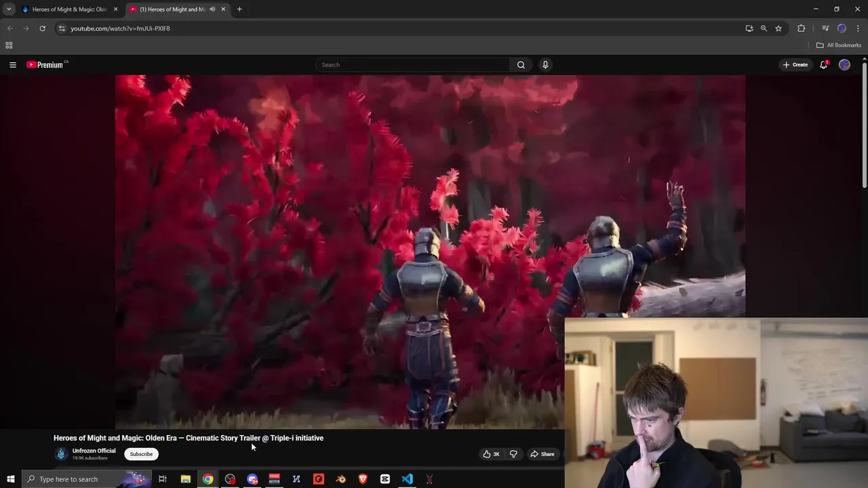868x488 pixels.
Task: Switch to first Heroes of Might & Magic tab
Action: (70, 9)
